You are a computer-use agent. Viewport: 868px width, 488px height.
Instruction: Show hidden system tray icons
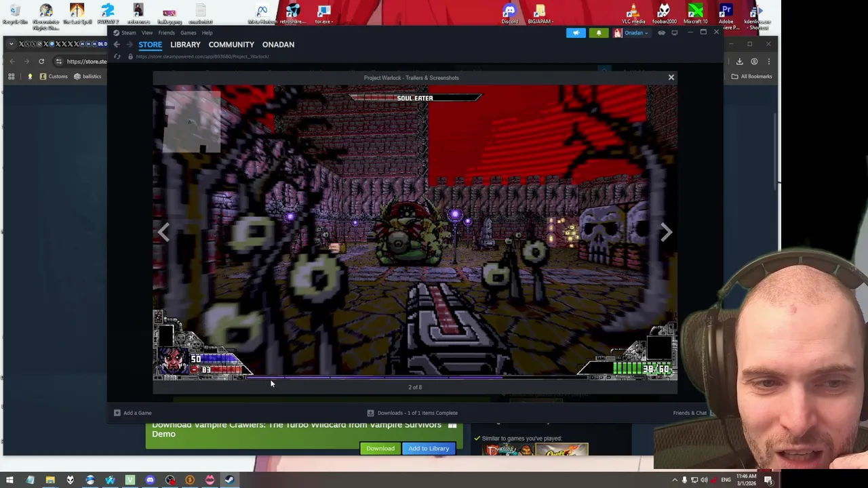(x=675, y=481)
